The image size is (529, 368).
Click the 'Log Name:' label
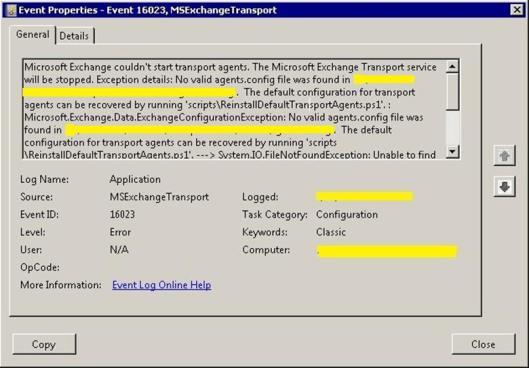pos(44,179)
